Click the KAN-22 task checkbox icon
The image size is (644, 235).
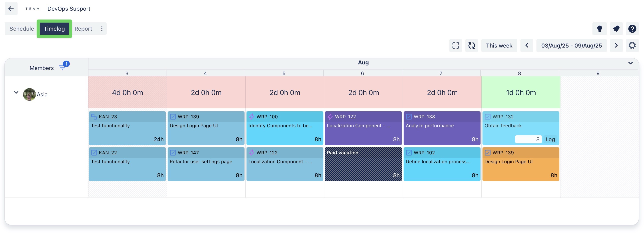[x=94, y=153]
